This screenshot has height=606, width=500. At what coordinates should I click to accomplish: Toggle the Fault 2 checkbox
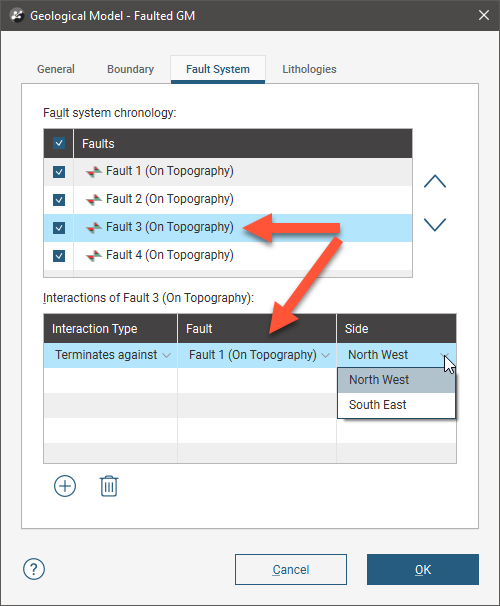[x=59, y=200]
